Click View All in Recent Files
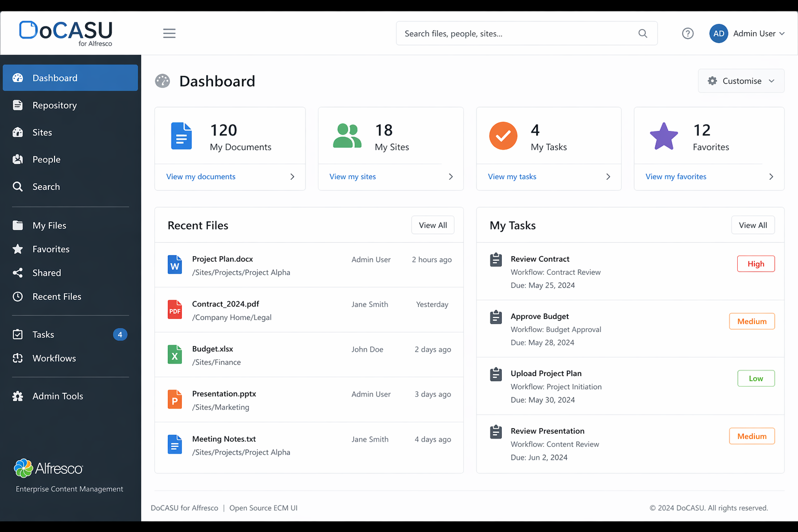The width and height of the screenshot is (798, 532). tap(433, 225)
